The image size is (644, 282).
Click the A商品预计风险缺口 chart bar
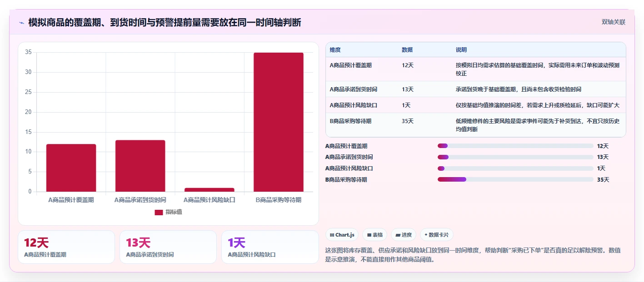coord(209,190)
